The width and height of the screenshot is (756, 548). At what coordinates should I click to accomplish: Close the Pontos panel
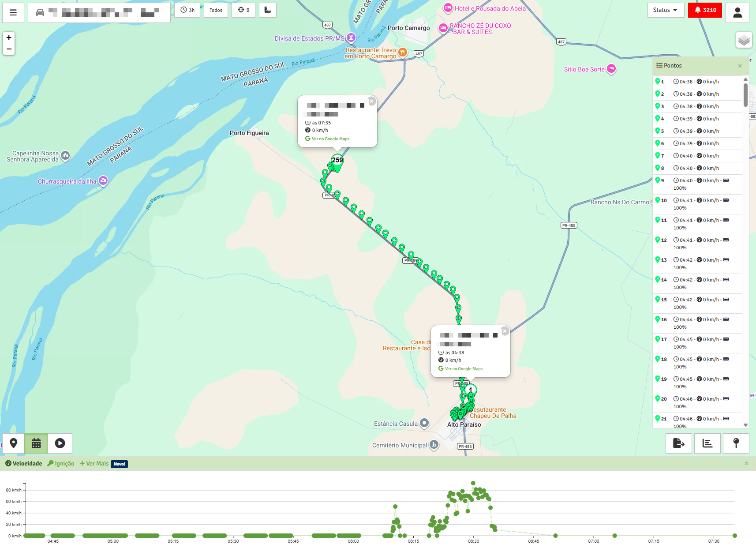click(x=740, y=66)
